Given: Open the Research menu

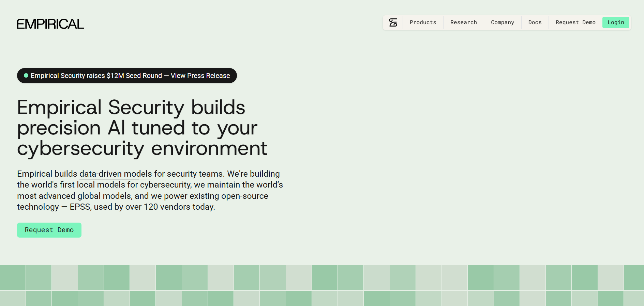Looking at the screenshot, I should [x=464, y=22].
